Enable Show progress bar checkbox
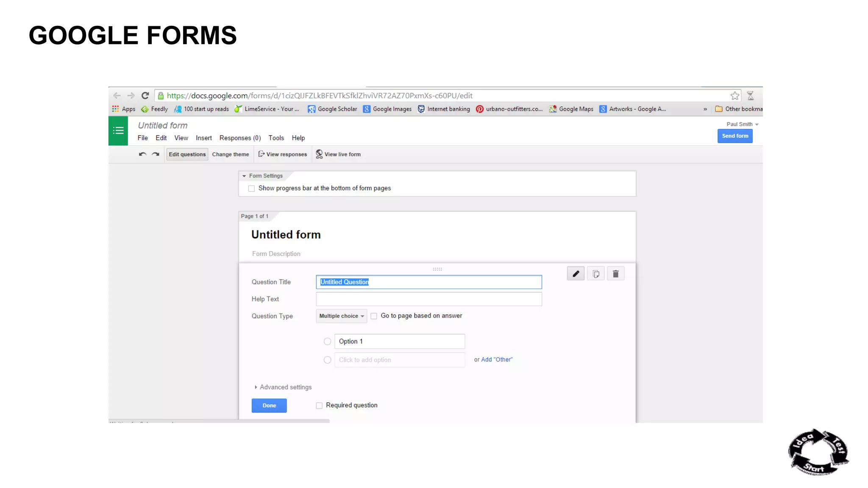Screen dimensions: 868x488 click(251, 189)
